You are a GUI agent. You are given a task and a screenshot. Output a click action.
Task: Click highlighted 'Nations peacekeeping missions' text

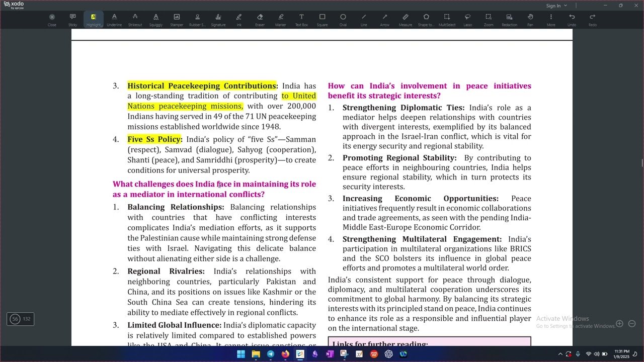pos(185,106)
